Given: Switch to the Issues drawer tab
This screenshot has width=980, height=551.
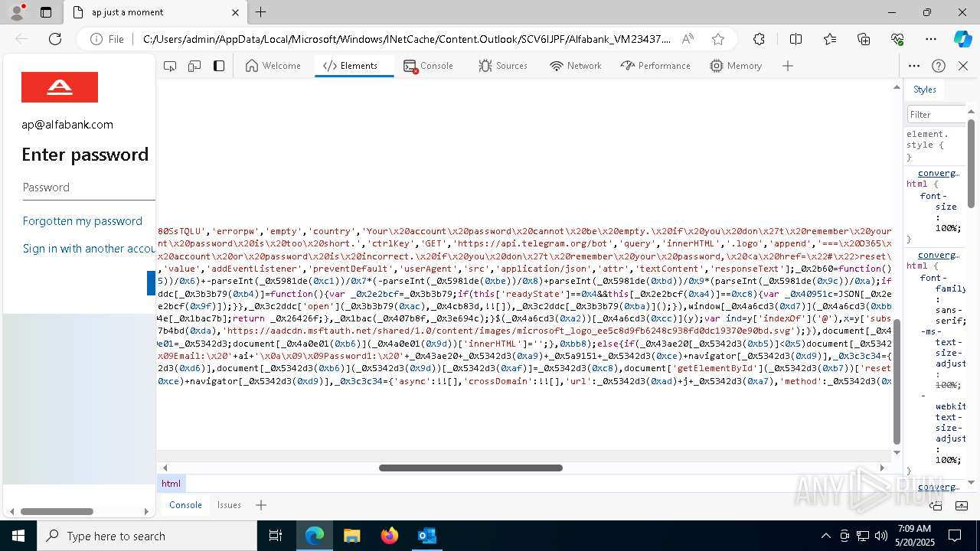Looking at the screenshot, I should 229,505.
